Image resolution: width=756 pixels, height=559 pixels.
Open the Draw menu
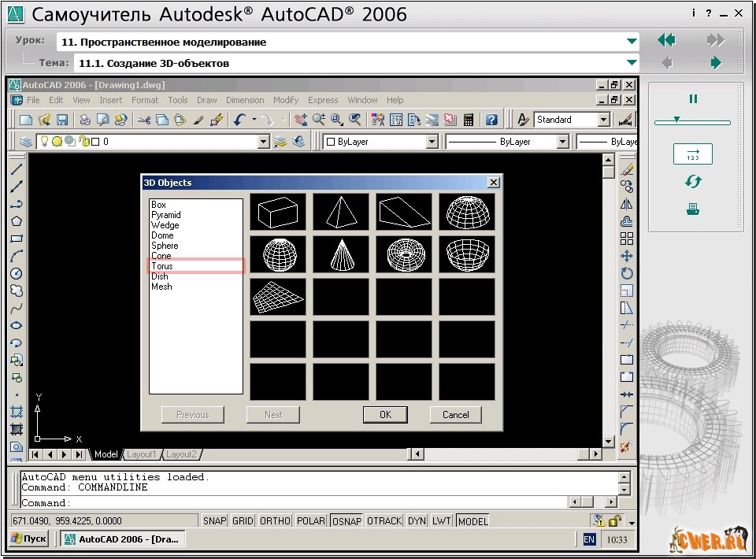pos(207,100)
